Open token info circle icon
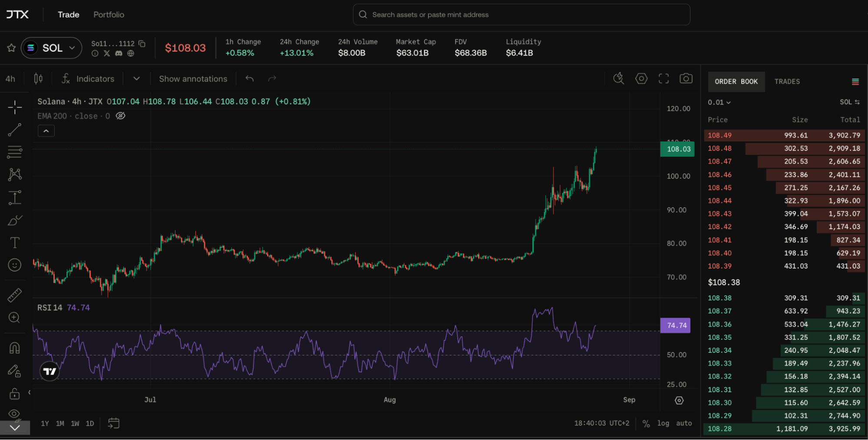 [x=95, y=53]
